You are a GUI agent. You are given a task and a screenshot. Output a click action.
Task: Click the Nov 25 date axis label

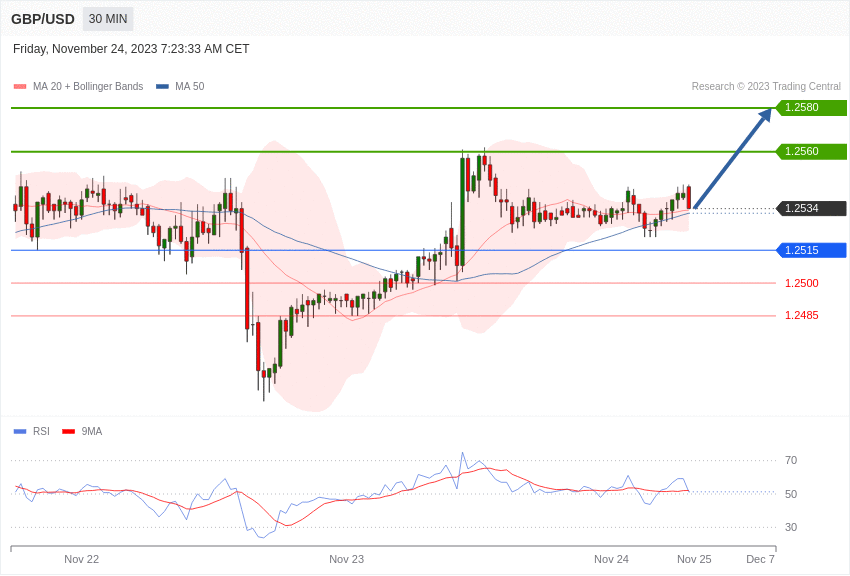[694, 559]
